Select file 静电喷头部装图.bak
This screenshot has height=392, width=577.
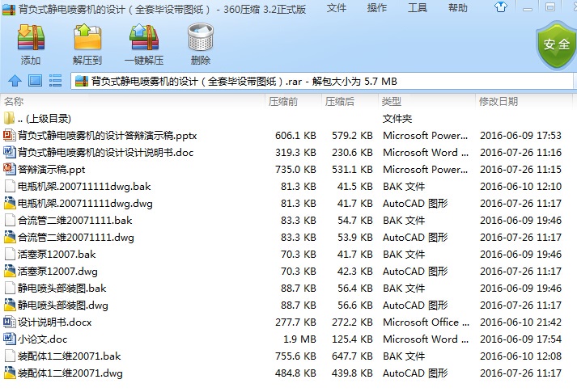pos(286,288)
